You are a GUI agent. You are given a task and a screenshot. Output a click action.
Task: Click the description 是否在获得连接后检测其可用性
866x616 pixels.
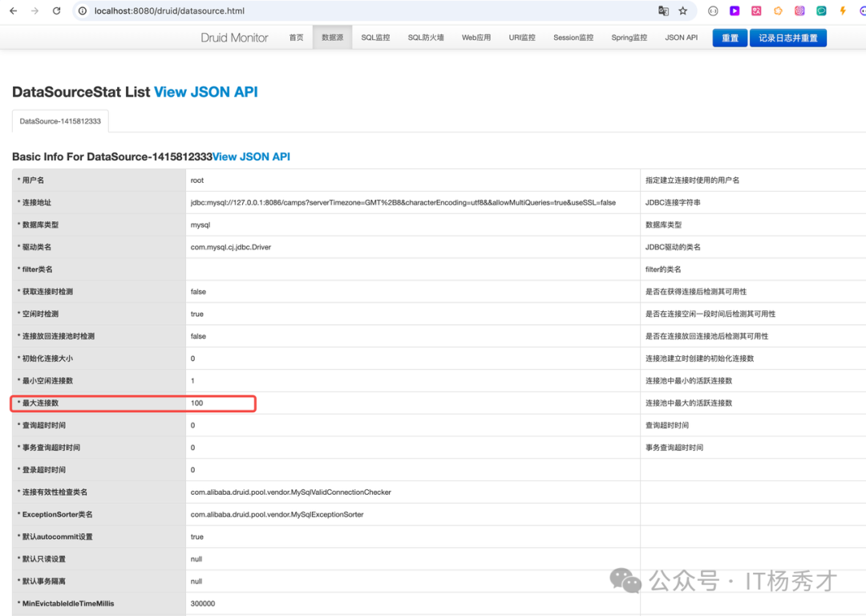click(696, 292)
